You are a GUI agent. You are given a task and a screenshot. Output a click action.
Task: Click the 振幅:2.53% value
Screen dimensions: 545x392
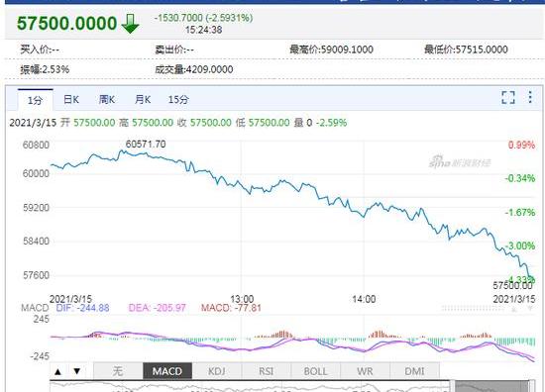click(x=45, y=69)
